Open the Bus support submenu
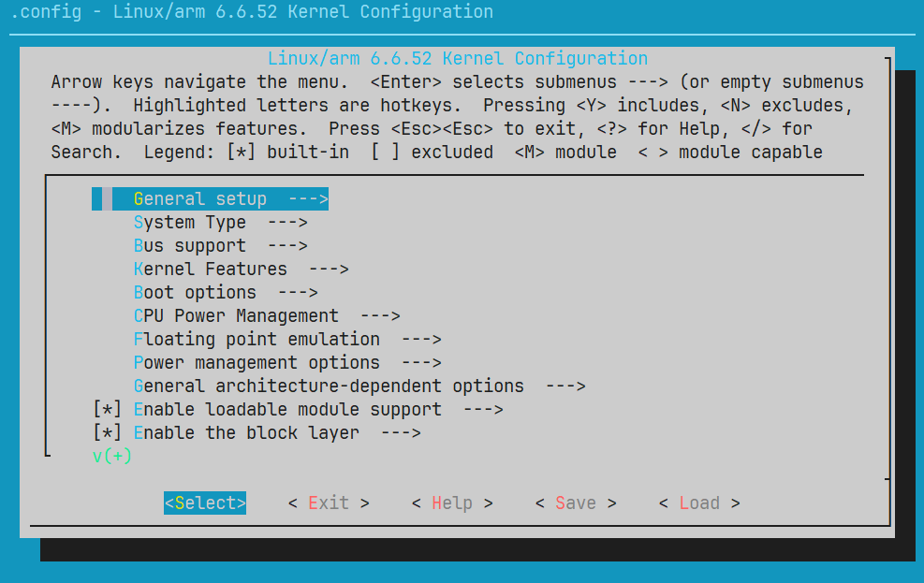 click(x=190, y=246)
